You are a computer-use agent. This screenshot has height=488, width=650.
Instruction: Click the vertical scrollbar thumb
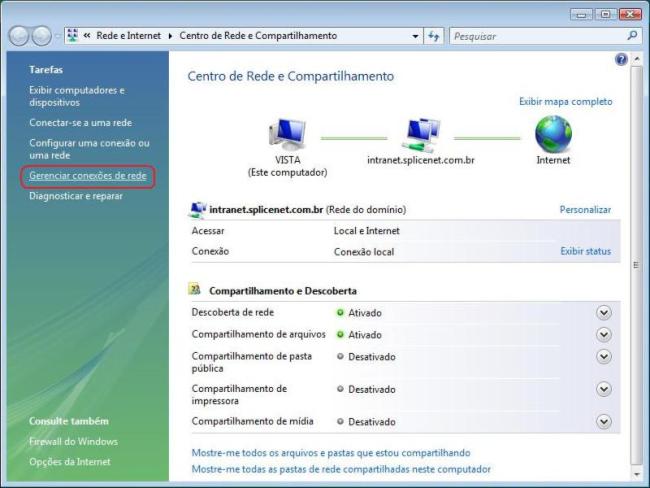point(636,265)
